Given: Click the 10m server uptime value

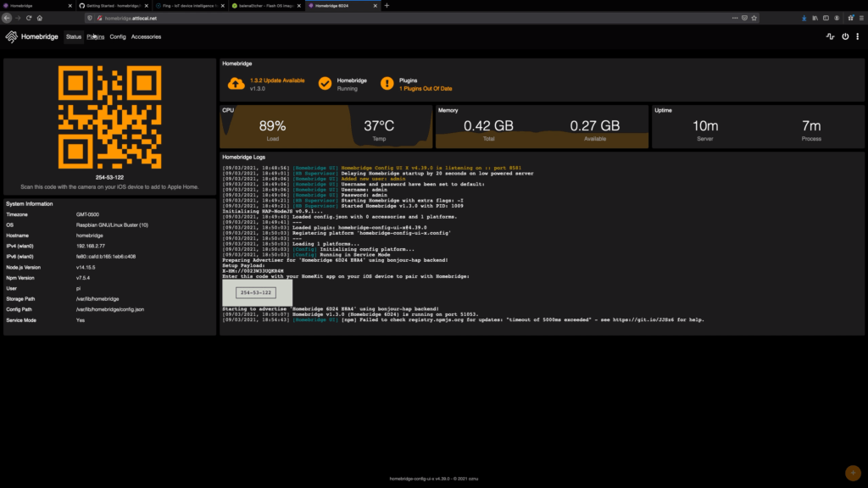Looking at the screenshot, I should click(705, 126).
